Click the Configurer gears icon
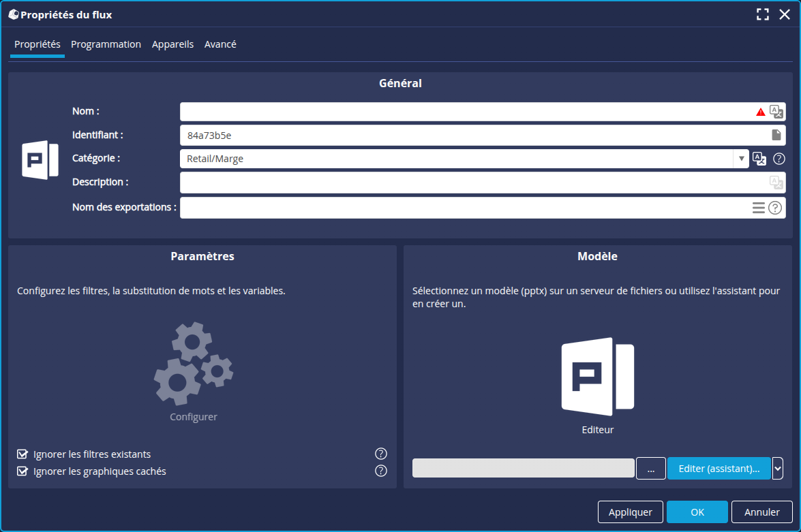The image size is (801, 532). click(x=194, y=364)
